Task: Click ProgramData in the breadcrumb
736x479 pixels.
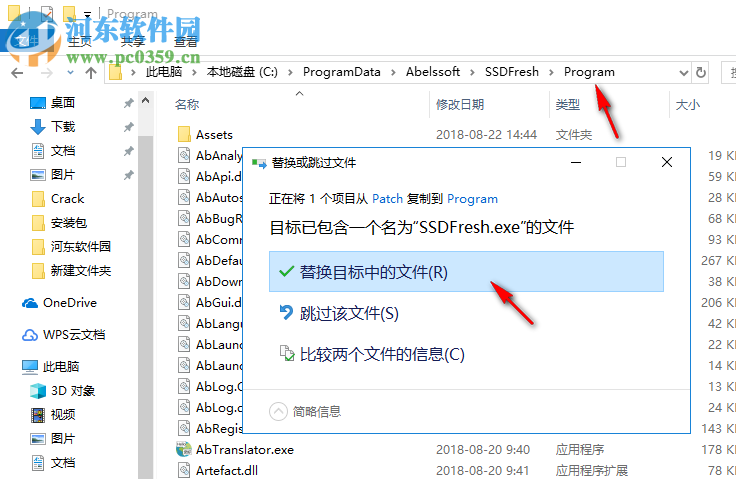Action: pos(342,72)
